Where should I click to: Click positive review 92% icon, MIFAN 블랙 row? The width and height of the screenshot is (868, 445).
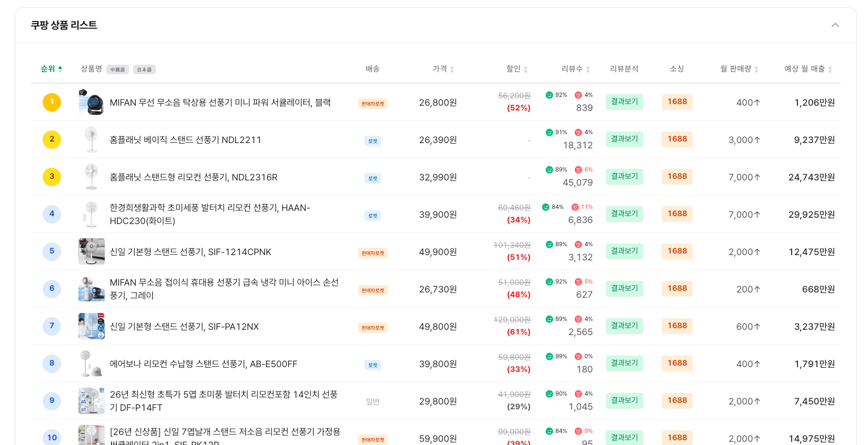click(549, 95)
